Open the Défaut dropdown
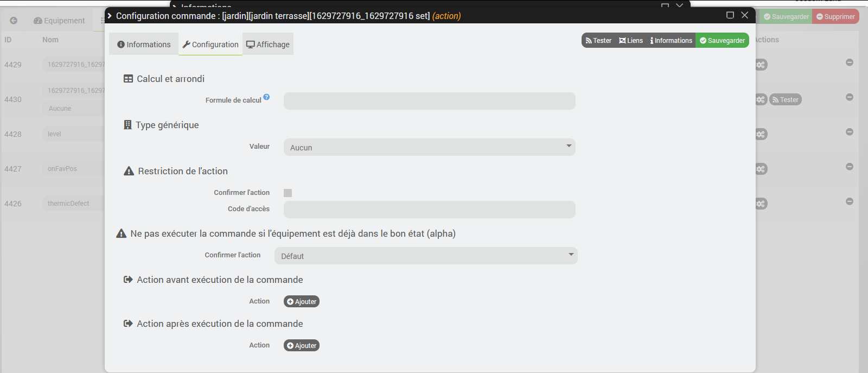Viewport: 868px width, 373px height. [x=426, y=256]
